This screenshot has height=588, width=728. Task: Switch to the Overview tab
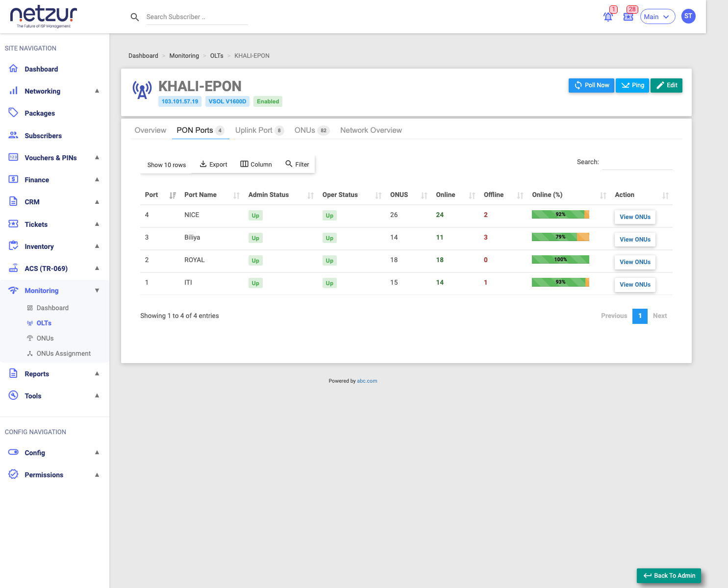click(151, 130)
